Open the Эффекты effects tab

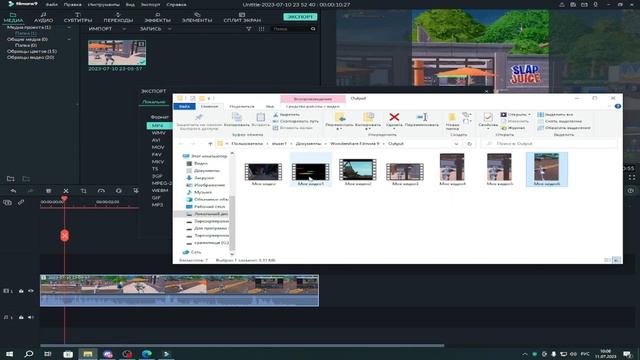158,17
